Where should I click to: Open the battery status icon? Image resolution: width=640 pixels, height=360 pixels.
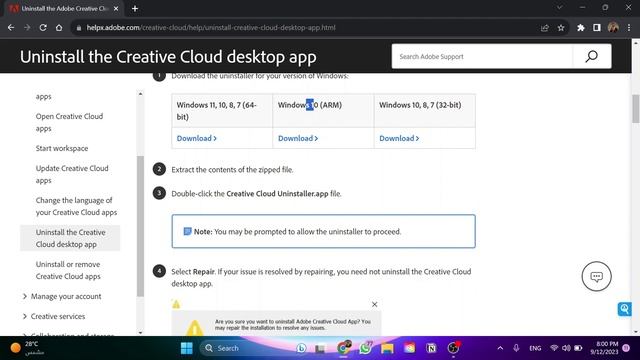tap(578, 348)
